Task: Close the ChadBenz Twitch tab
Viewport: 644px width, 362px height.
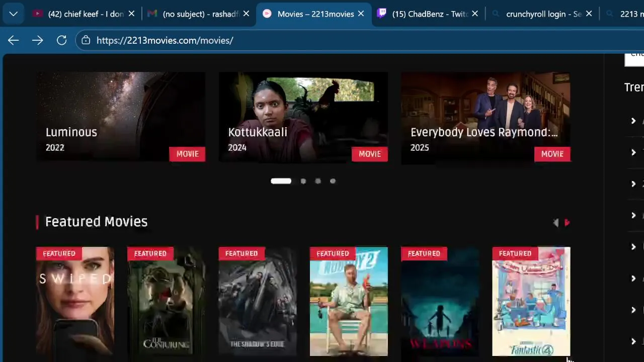Action: [475, 14]
